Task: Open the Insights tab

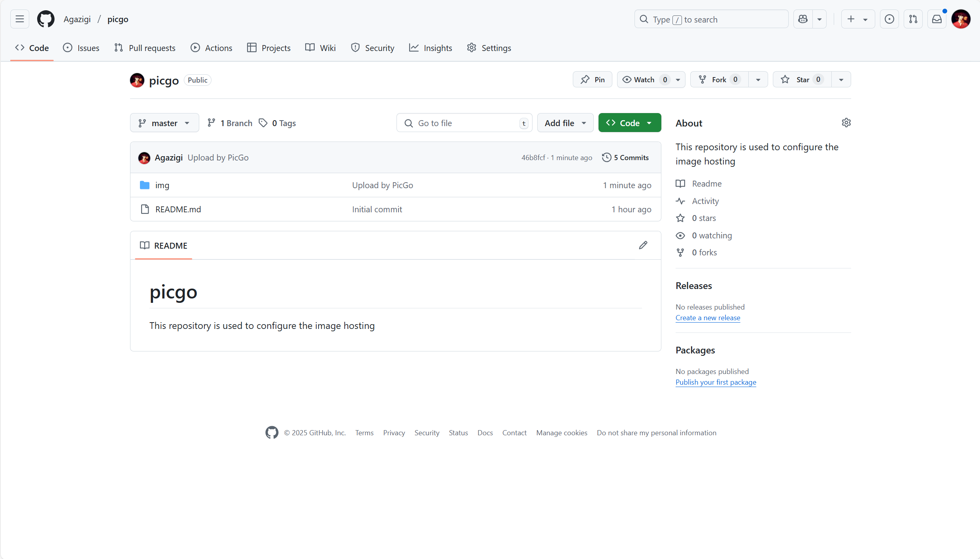Action: pyautogui.click(x=431, y=48)
